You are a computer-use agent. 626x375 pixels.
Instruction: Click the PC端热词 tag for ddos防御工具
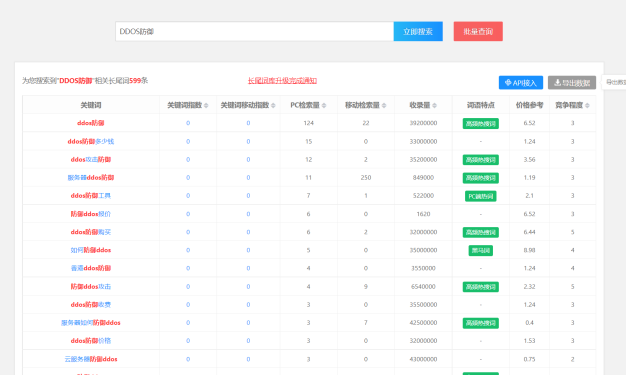click(x=481, y=196)
